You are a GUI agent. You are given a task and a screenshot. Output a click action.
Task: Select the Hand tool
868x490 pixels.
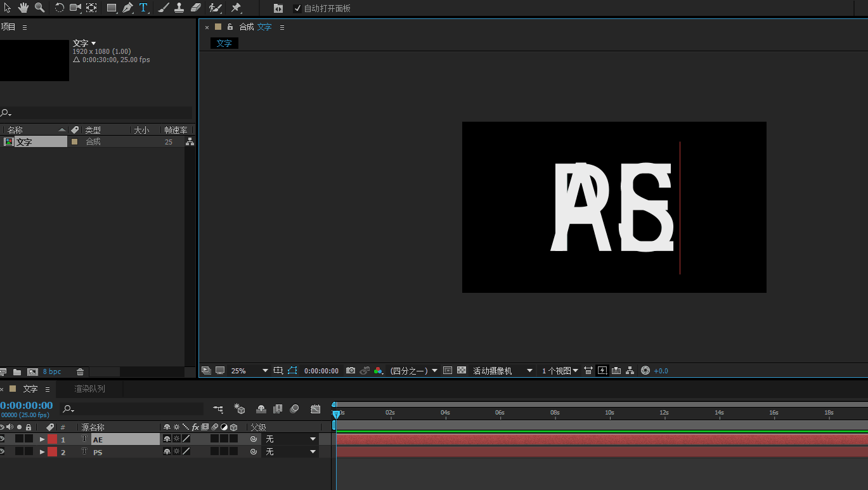click(x=23, y=8)
